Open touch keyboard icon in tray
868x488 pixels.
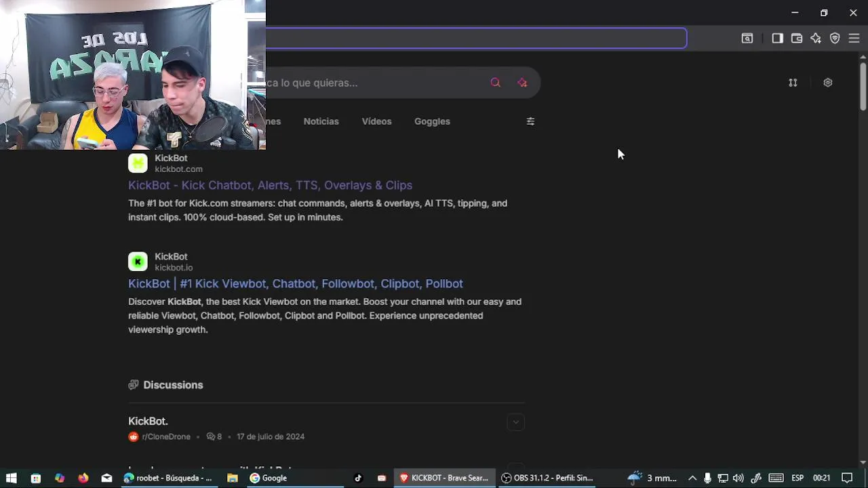tap(776, 478)
